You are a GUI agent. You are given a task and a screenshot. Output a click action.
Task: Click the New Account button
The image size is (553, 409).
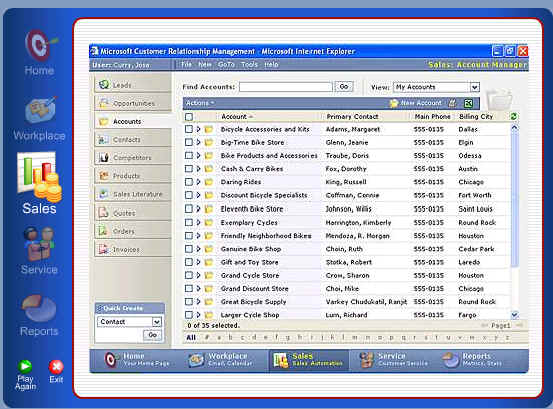tap(415, 103)
